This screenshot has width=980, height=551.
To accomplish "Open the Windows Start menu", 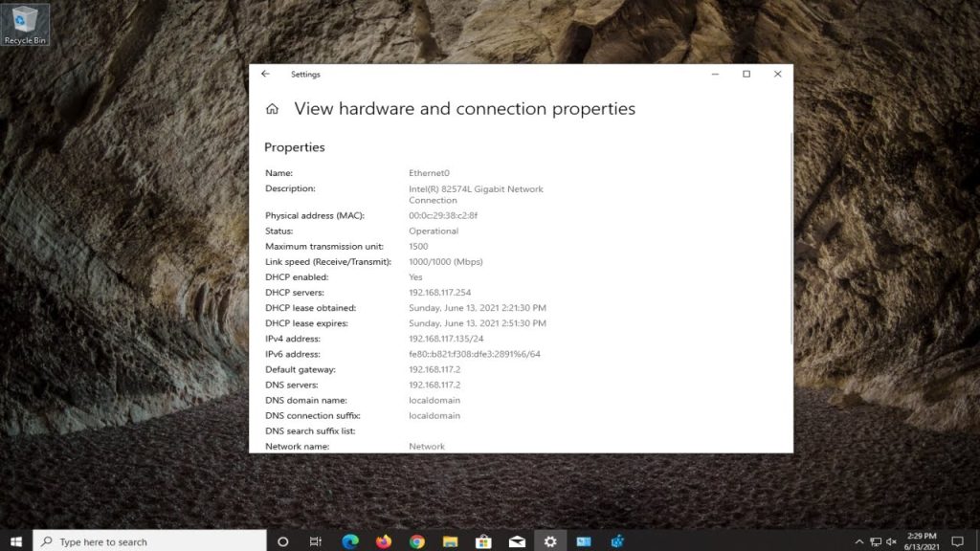I will coord(16,541).
